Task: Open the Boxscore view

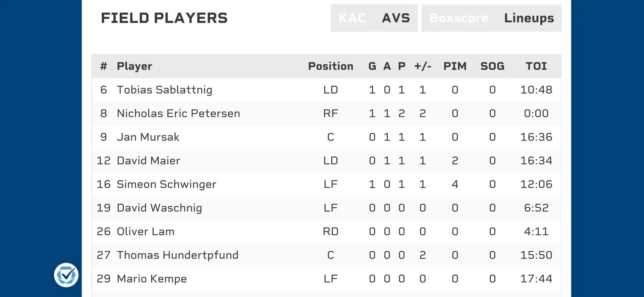Action: tap(459, 18)
